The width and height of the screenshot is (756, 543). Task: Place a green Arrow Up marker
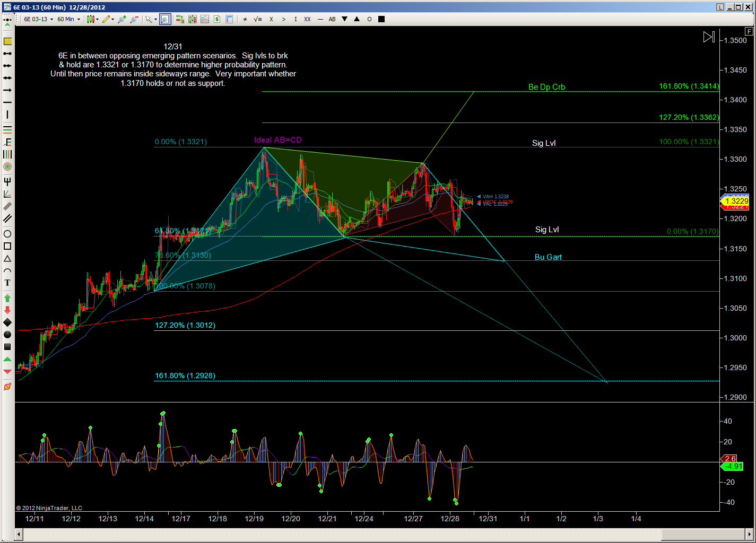tap(7, 298)
